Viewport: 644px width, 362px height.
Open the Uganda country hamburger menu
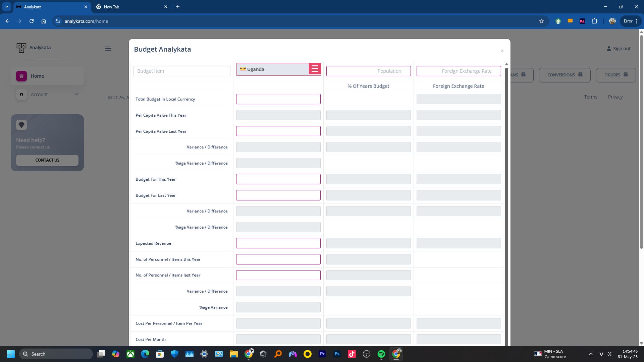pyautogui.click(x=315, y=69)
